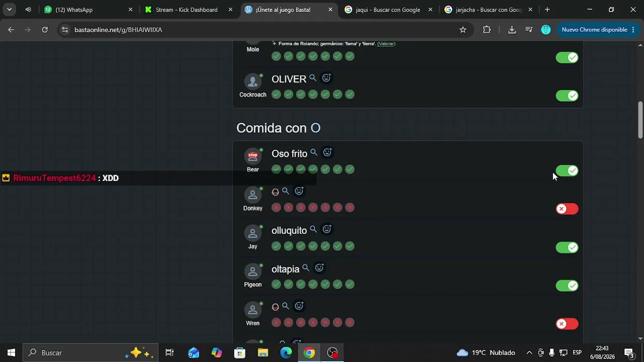
Task: Search oltapia using the magnifier icon
Action: click(x=306, y=268)
